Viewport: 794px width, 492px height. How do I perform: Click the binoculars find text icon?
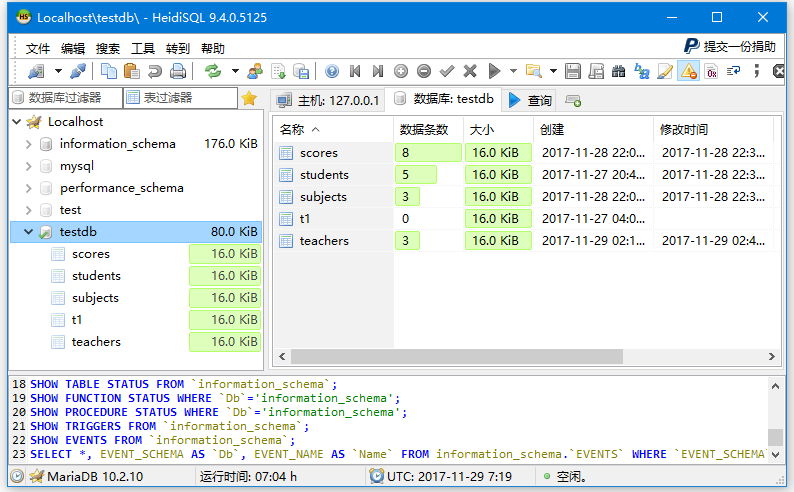(618, 71)
